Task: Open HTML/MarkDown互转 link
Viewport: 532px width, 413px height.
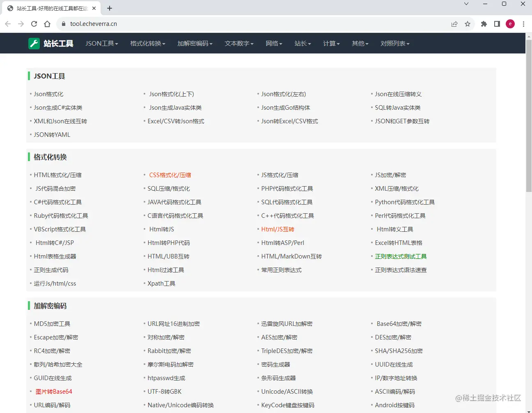Action: click(291, 256)
